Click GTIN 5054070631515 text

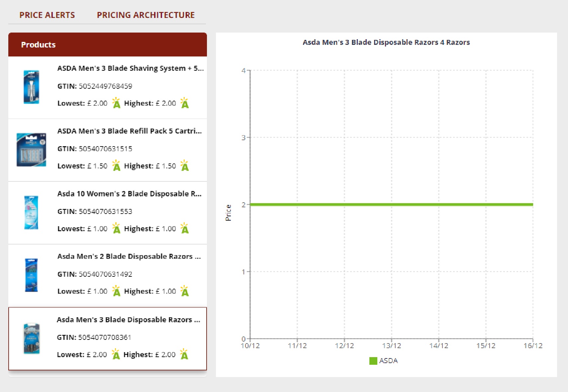pyautogui.click(x=95, y=148)
